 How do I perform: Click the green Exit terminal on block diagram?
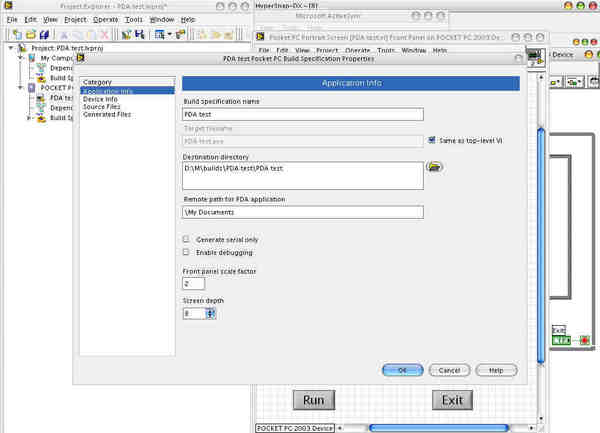click(x=561, y=340)
